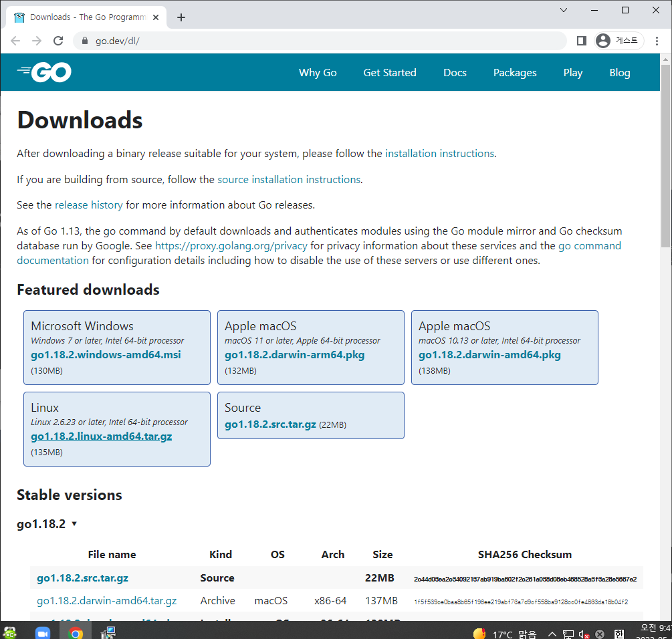Toggle Korean IME indicator
The image size is (672, 639).
pyautogui.click(x=619, y=634)
